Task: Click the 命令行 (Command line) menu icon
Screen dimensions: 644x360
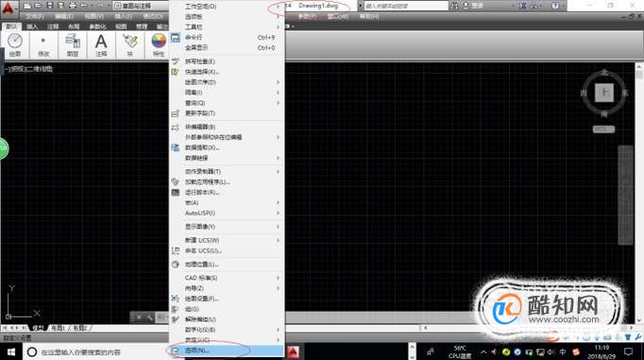Action: coord(176,38)
